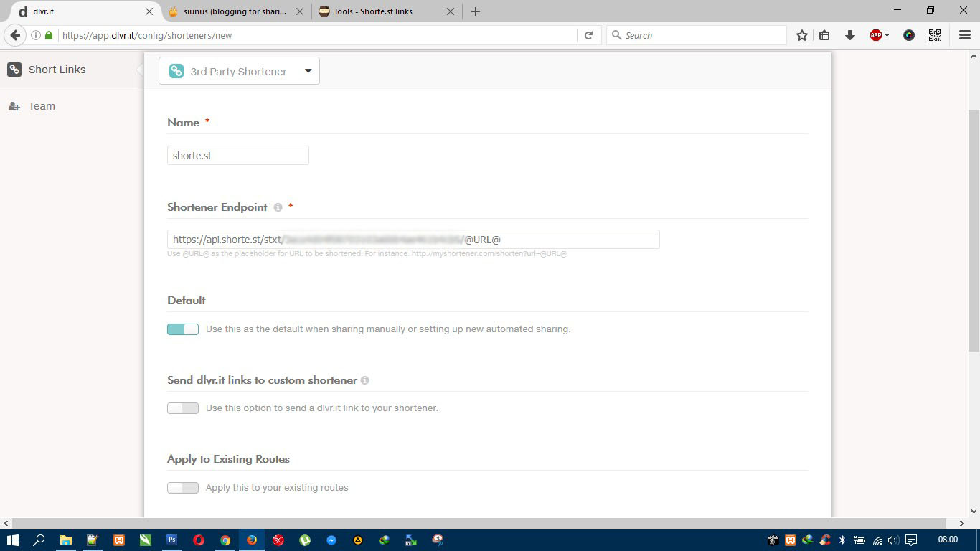
Task: Open a new browser tab
Action: [x=476, y=11]
